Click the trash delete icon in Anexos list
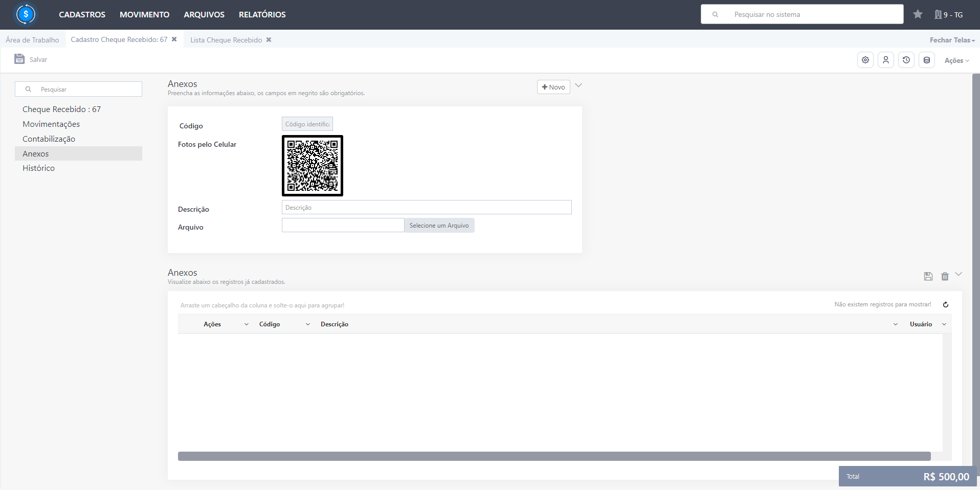Viewport: 980px width, 490px height. click(x=945, y=276)
